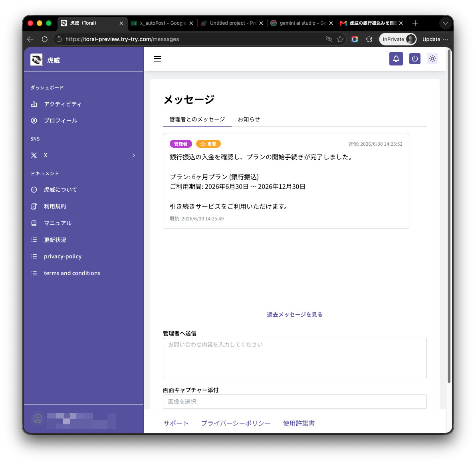Reload the page
476x464 pixels.
click(45, 39)
